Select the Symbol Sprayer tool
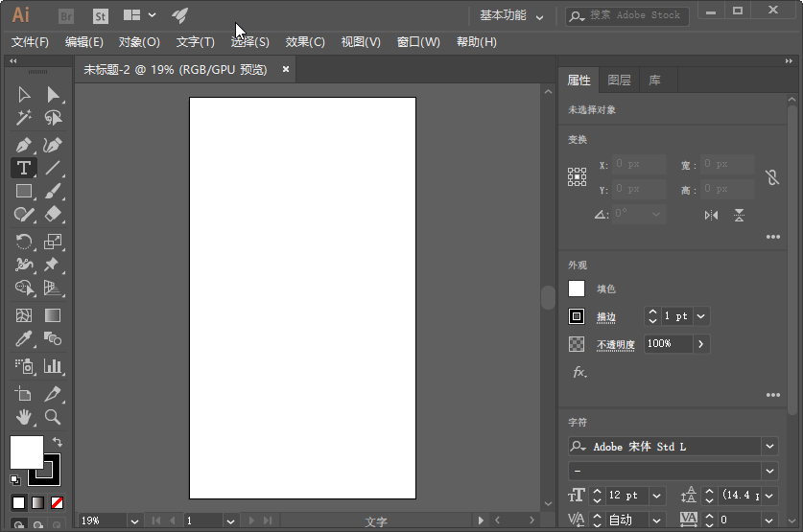Viewport: 803px width, 532px height. click(24, 366)
